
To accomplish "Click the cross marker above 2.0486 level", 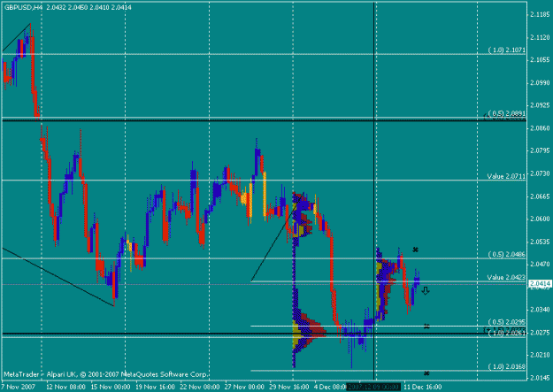I will (x=416, y=250).
